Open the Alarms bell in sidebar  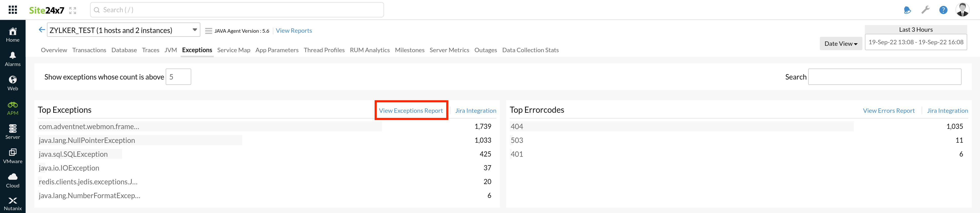pos(13,59)
